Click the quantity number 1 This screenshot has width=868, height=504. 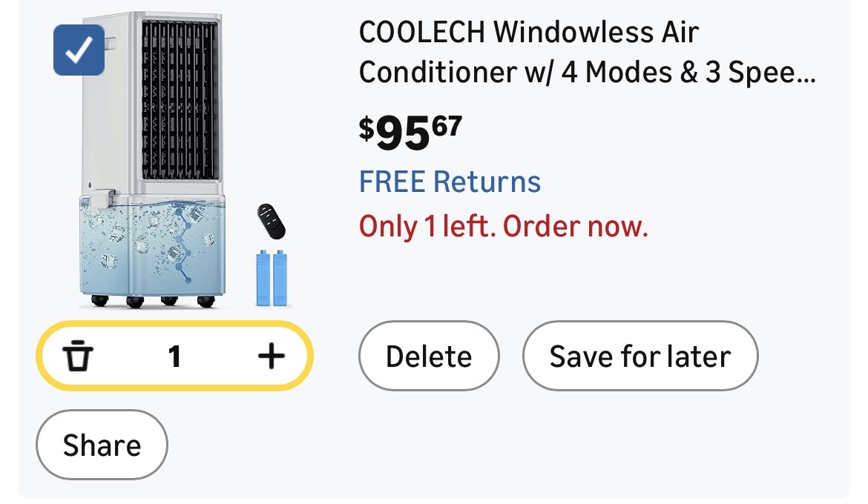(x=174, y=357)
